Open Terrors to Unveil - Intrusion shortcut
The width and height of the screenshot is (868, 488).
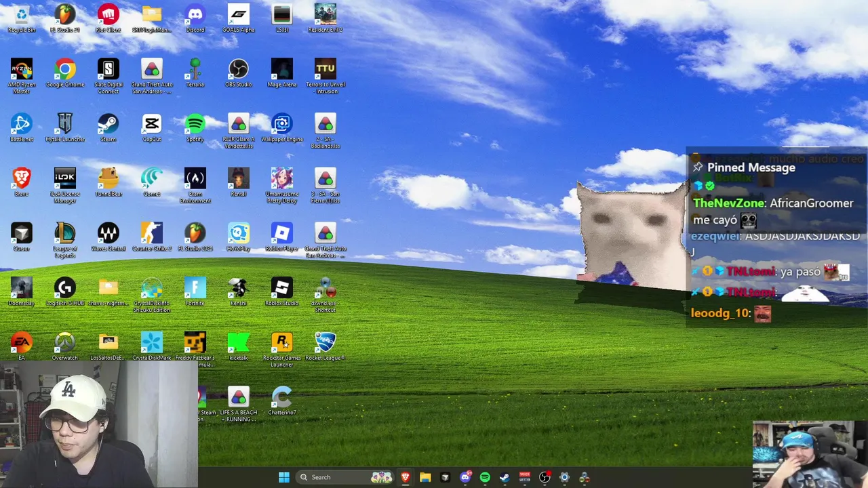pyautogui.click(x=325, y=76)
